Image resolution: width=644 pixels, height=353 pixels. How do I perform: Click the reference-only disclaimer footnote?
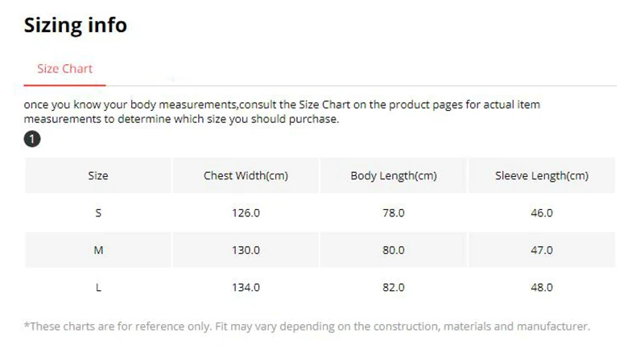click(307, 326)
